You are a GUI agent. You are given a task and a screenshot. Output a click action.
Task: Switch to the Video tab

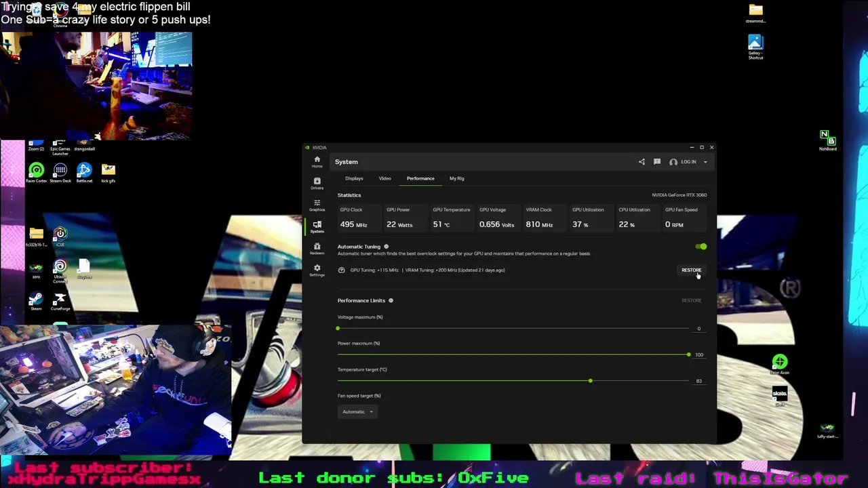pyautogui.click(x=384, y=178)
